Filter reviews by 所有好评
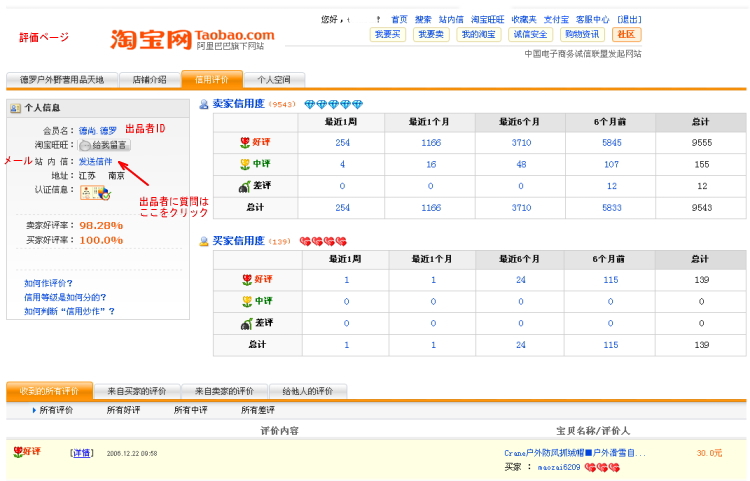This screenshot has height=481, width=750. coord(124,410)
